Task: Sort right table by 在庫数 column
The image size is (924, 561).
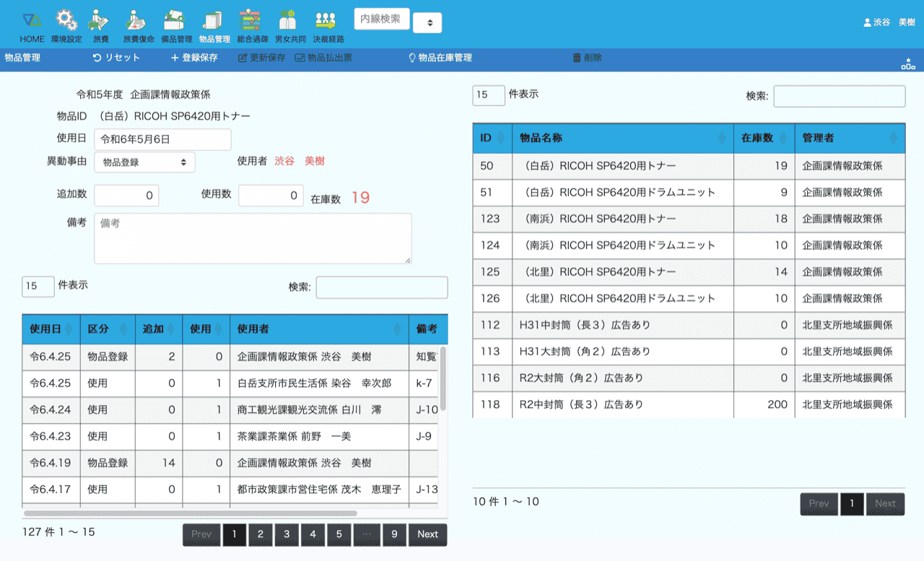Action: click(x=763, y=138)
